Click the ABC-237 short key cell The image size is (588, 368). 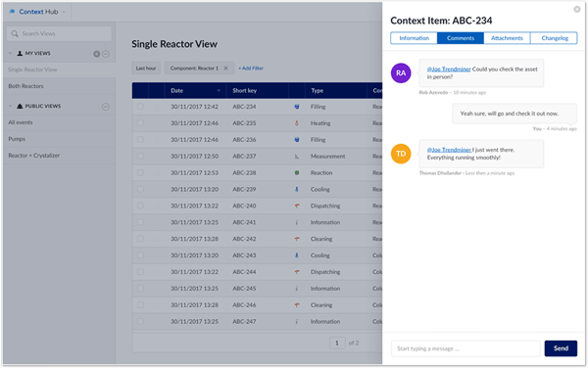pyautogui.click(x=244, y=157)
